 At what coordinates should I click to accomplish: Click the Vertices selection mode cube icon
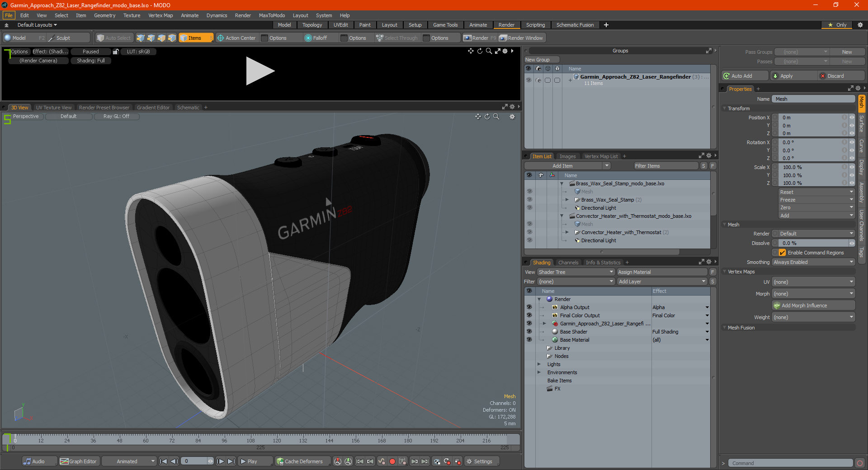pos(141,38)
